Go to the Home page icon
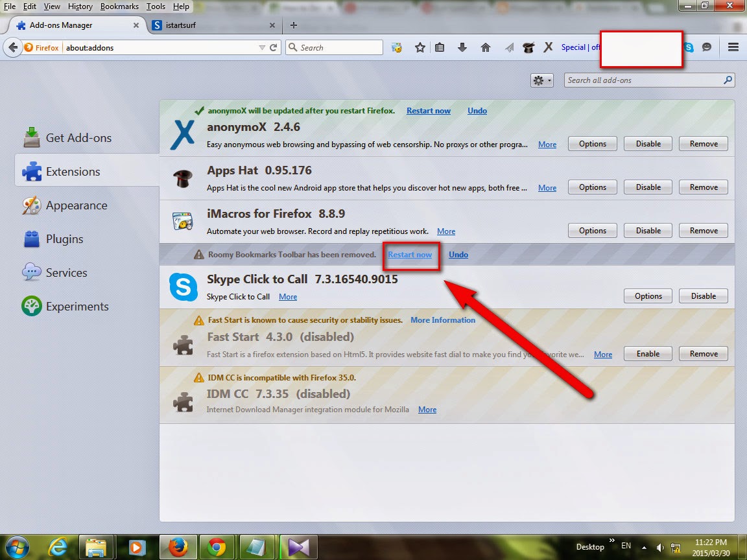Image resolution: width=747 pixels, height=560 pixels. click(486, 47)
